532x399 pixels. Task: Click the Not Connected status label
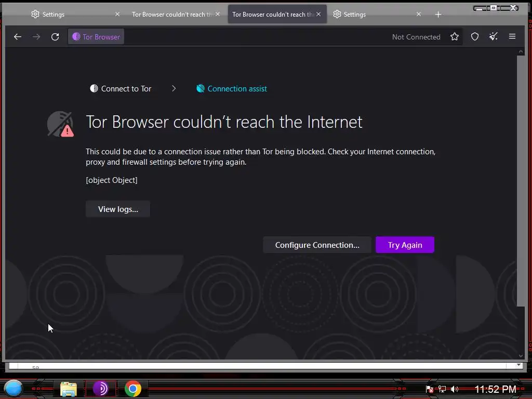(x=416, y=37)
